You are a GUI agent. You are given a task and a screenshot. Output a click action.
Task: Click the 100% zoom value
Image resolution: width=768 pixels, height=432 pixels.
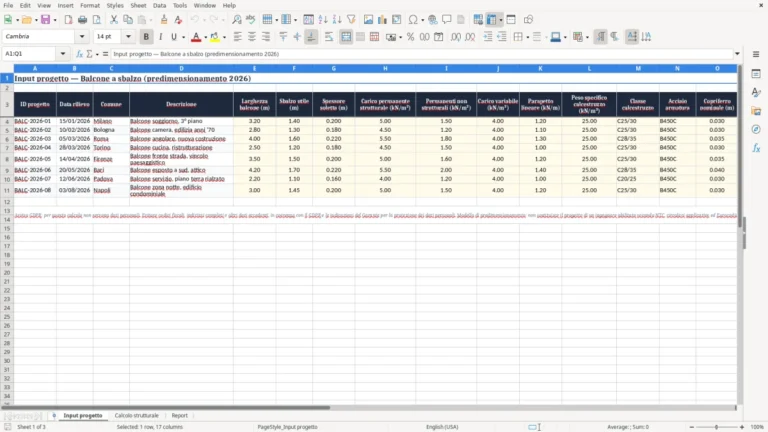(x=757, y=427)
